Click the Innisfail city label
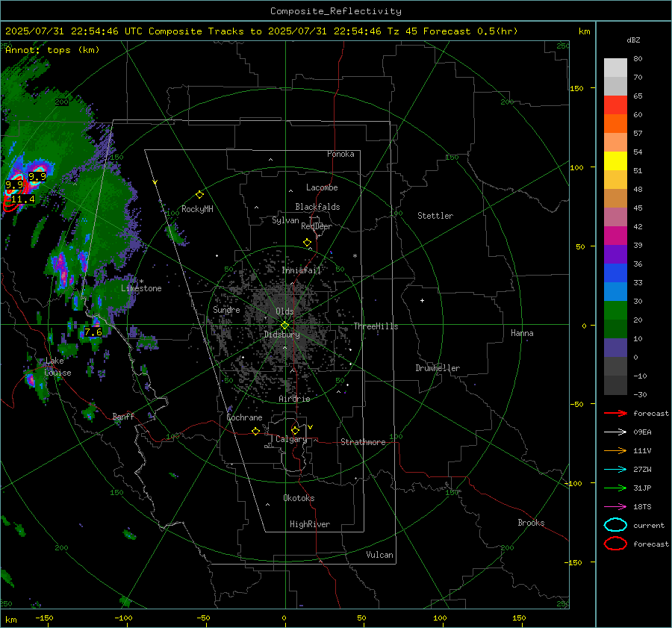The height and width of the screenshot is (628, 672). click(x=302, y=270)
